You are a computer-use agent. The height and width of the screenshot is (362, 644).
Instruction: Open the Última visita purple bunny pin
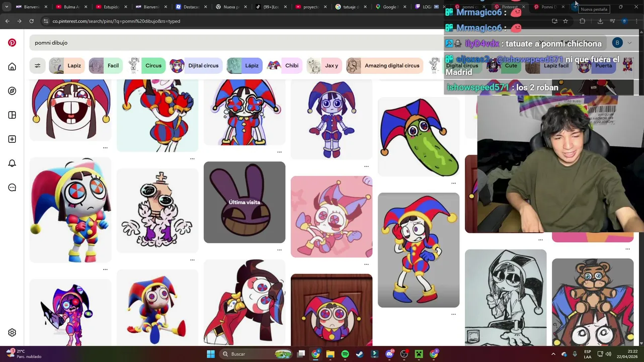point(245,202)
